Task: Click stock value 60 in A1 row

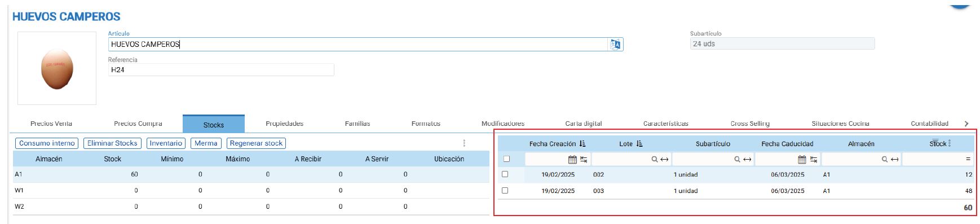Action: click(x=134, y=174)
